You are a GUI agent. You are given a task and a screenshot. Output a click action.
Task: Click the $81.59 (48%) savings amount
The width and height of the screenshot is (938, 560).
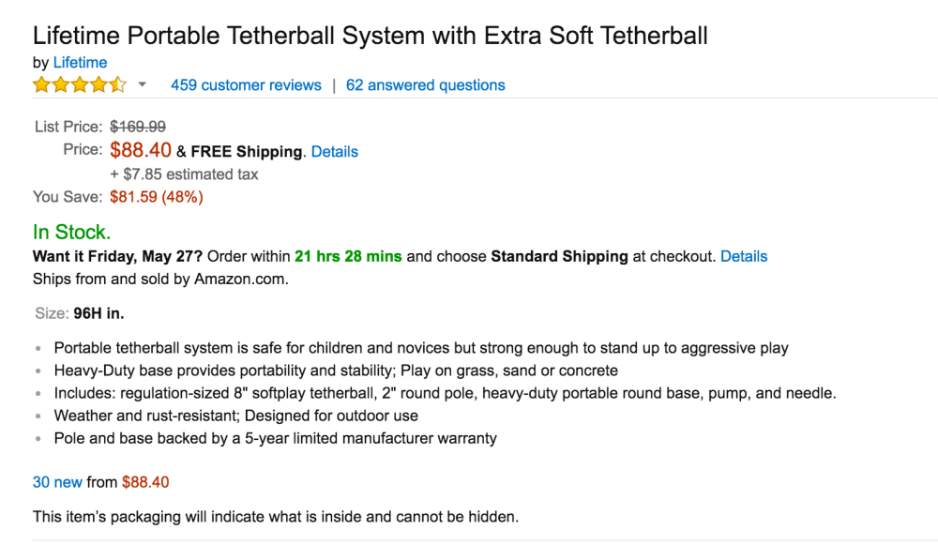157,197
